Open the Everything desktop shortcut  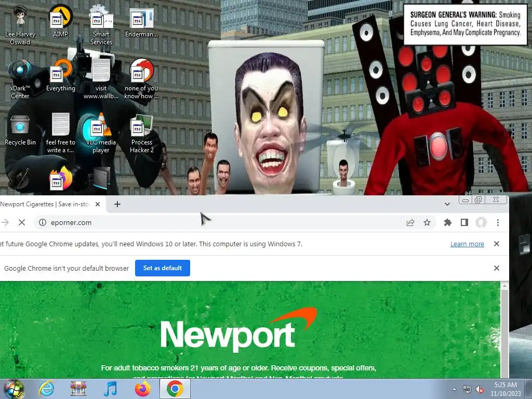point(60,75)
